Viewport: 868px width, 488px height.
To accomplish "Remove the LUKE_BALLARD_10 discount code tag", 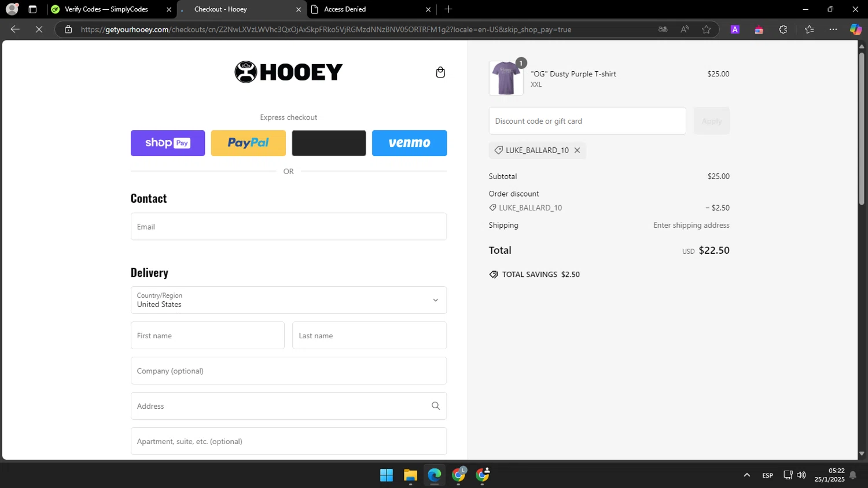I will 577,150.
